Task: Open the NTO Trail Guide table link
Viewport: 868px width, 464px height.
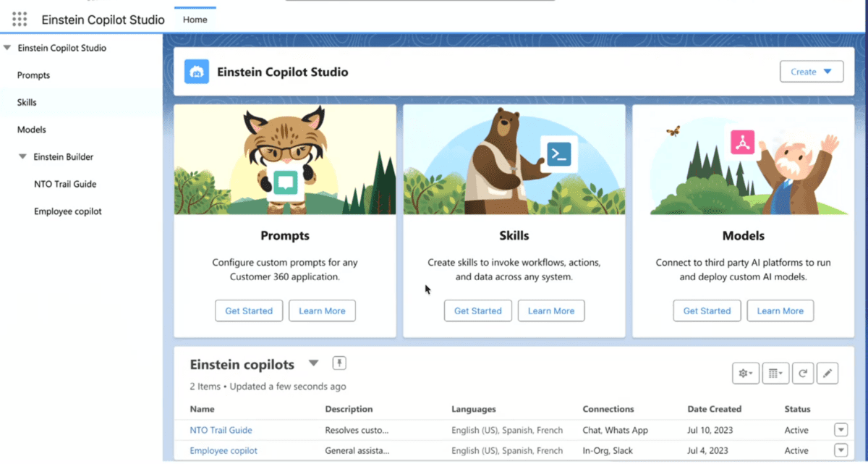Action: [221, 430]
